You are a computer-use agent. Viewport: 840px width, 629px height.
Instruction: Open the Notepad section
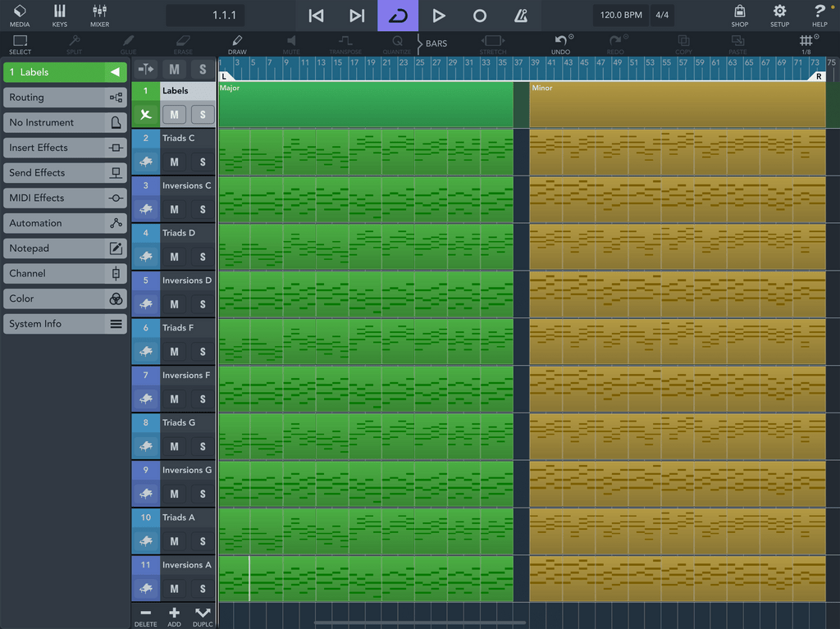[x=65, y=248]
